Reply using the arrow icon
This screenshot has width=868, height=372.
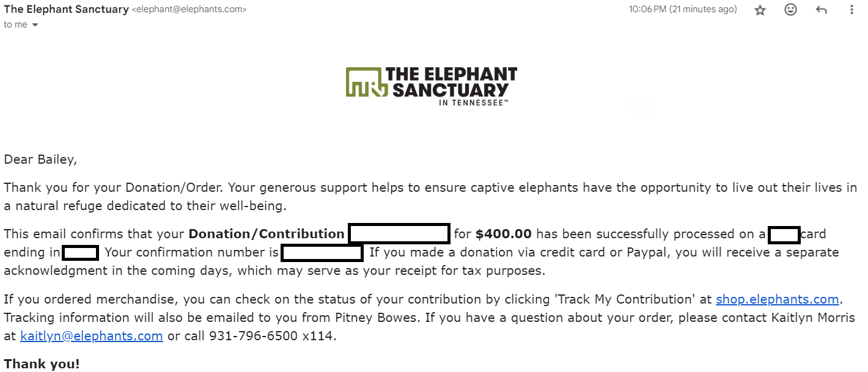pyautogui.click(x=822, y=10)
